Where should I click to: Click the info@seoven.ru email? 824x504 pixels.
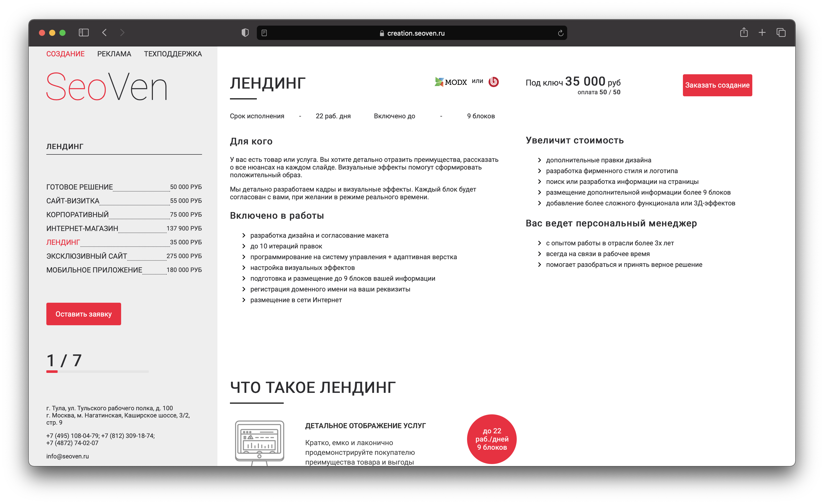(x=68, y=456)
